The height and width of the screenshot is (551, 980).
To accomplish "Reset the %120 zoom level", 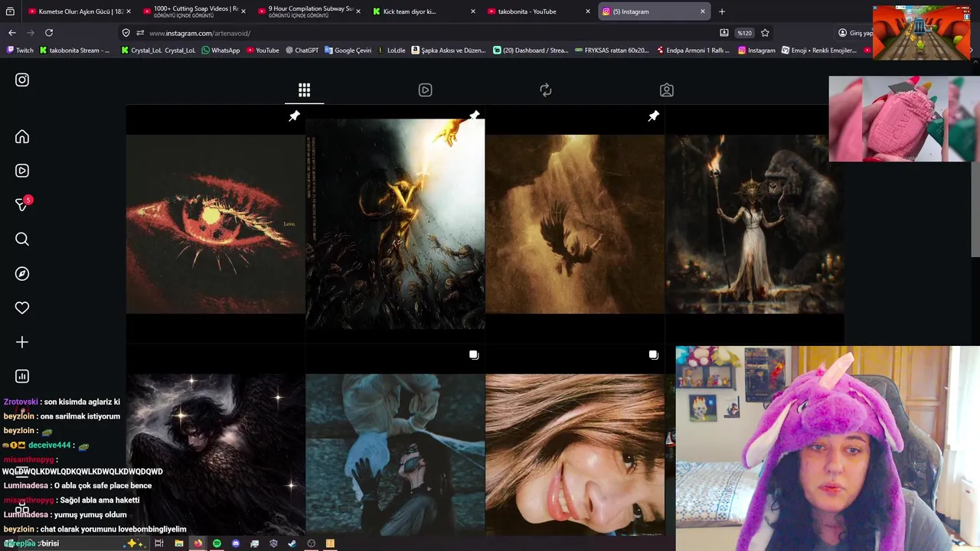I will [x=744, y=33].
